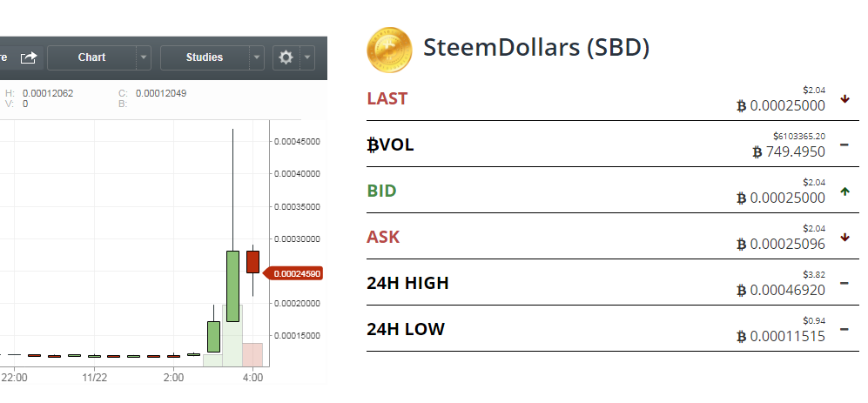The width and height of the screenshot is (868, 403).
Task: Click the large red candlestick on chart
Action: (x=252, y=261)
